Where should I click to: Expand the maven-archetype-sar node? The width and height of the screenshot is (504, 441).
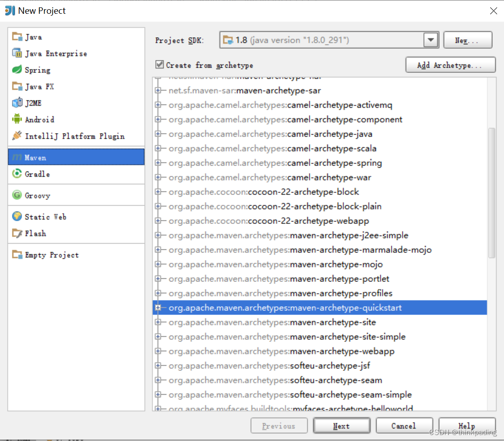pyautogui.click(x=158, y=91)
